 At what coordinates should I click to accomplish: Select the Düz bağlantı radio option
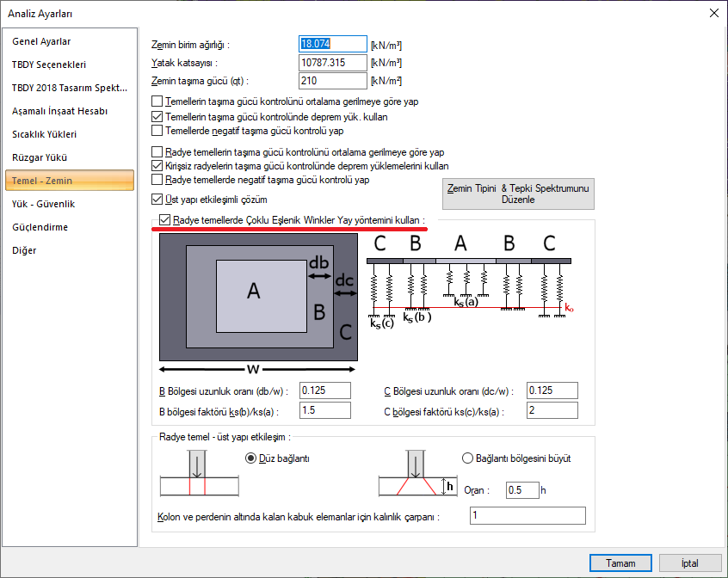tap(250, 458)
